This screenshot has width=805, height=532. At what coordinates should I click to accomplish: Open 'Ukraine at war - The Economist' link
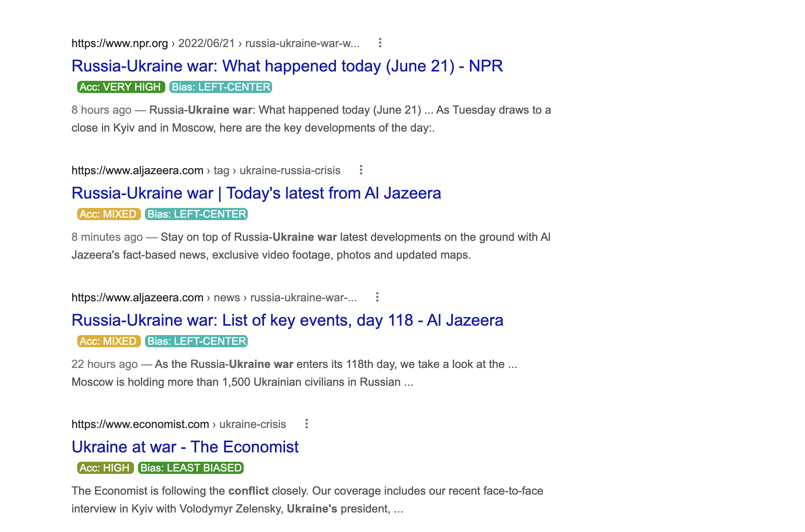(x=185, y=447)
